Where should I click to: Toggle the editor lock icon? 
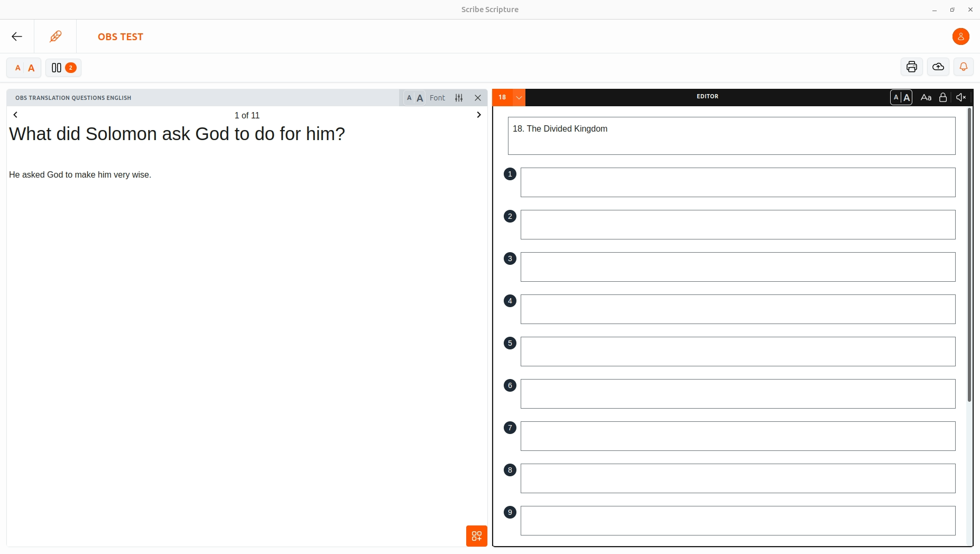coord(942,97)
